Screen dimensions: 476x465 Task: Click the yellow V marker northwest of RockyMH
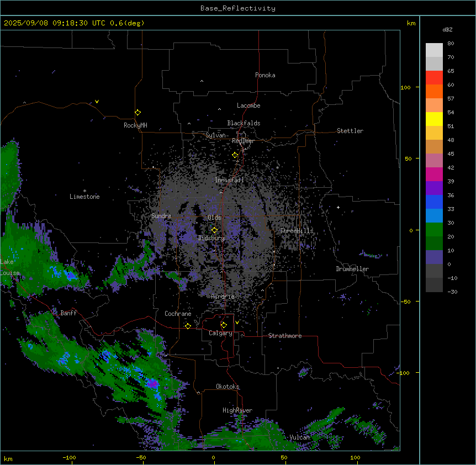(x=97, y=102)
